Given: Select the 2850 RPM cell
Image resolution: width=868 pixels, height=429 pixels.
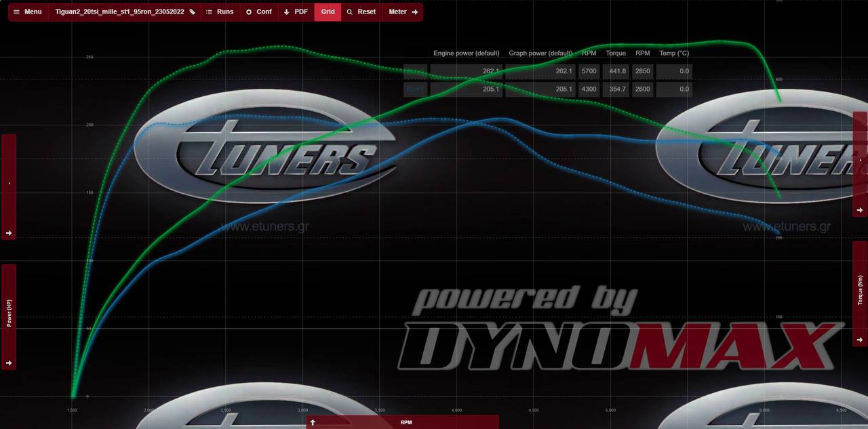Looking at the screenshot, I should 642,71.
